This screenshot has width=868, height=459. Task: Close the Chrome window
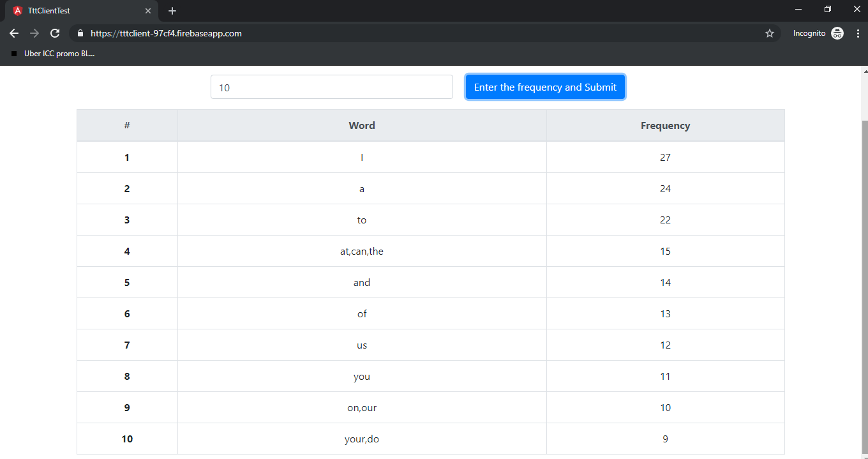pos(857,9)
